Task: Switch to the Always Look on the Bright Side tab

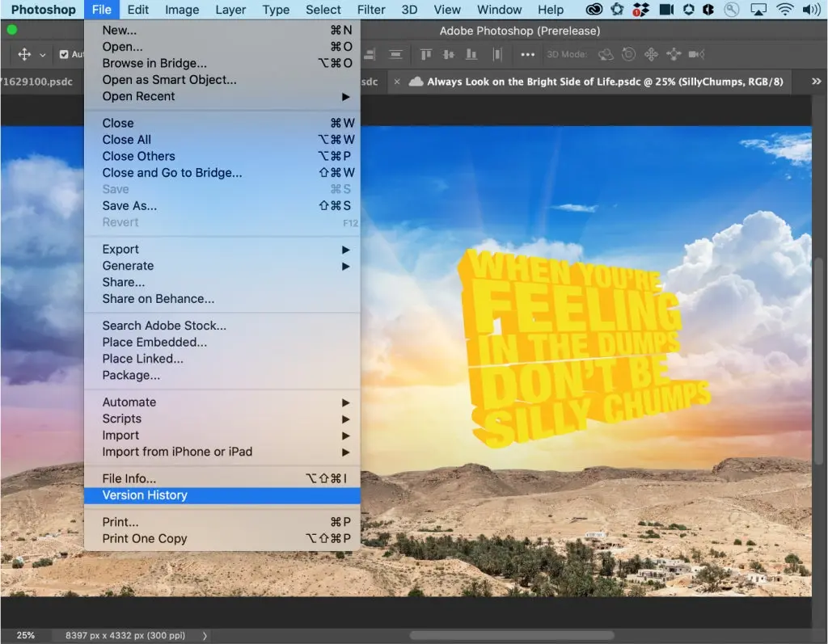Action: coord(593,82)
